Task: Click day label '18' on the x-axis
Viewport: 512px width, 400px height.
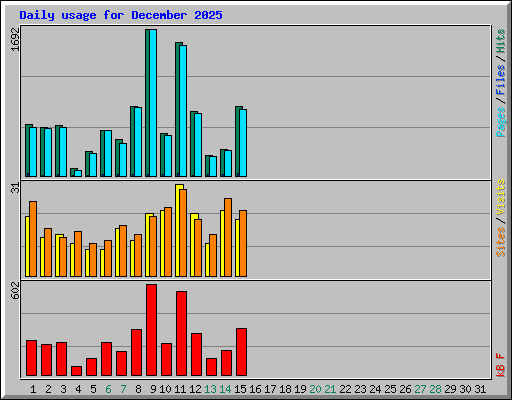Action: coord(285,389)
